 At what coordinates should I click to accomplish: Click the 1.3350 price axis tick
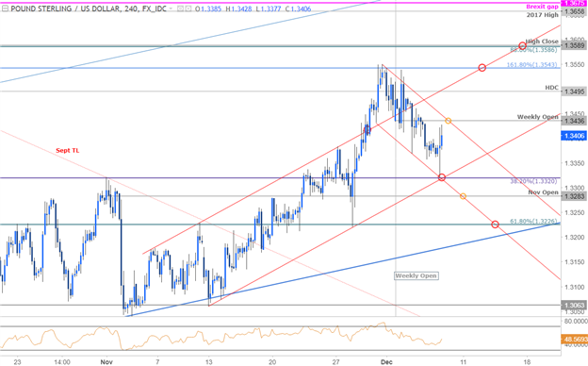575,163
